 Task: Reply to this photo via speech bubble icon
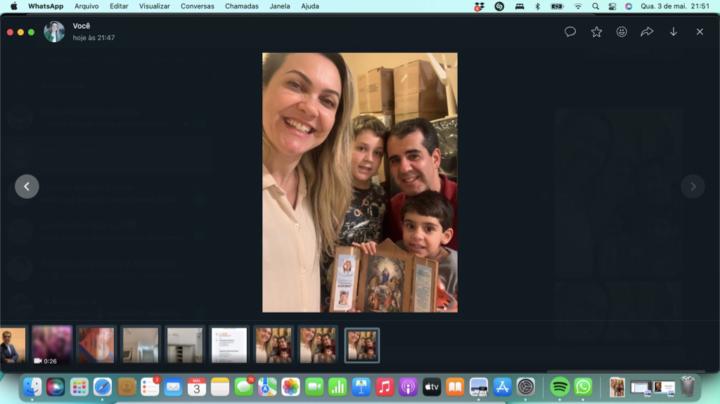click(570, 32)
